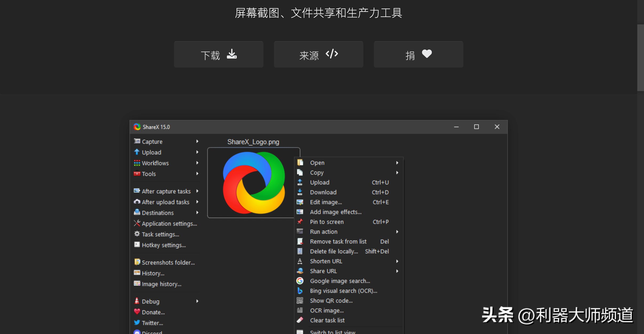
Task: Select the Tools toolbox icon
Action: (x=137, y=174)
